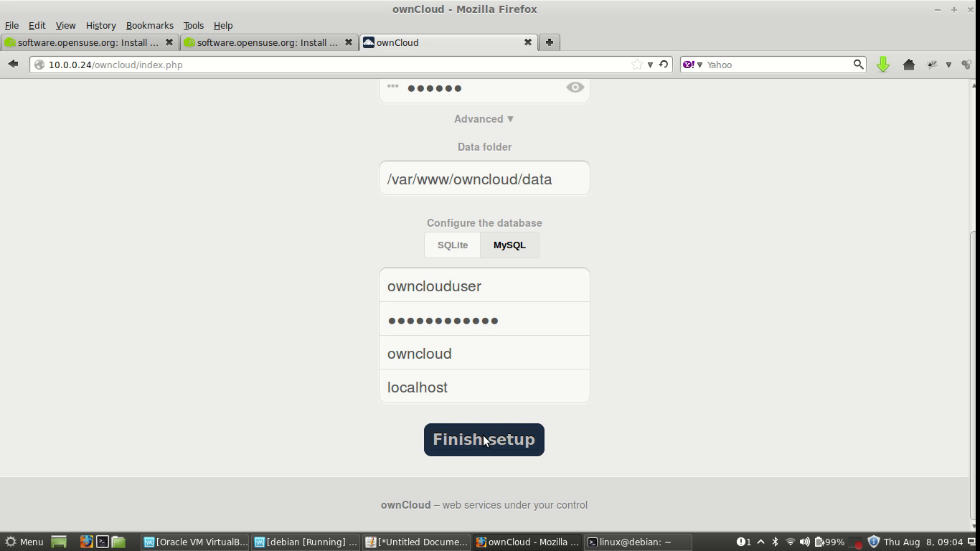Click the clock Thu Aug 8, 09:04
This screenshot has height=551, width=980.
(923, 542)
